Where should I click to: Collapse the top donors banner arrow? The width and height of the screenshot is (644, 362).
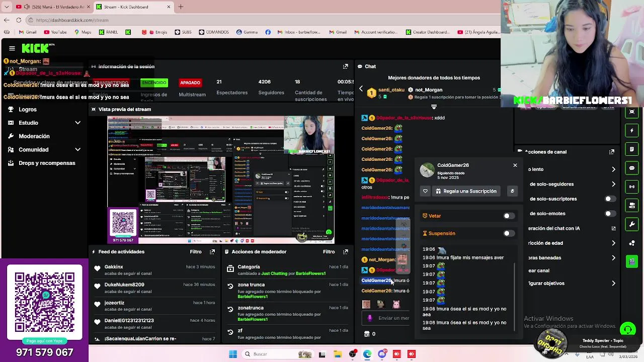coord(434,107)
